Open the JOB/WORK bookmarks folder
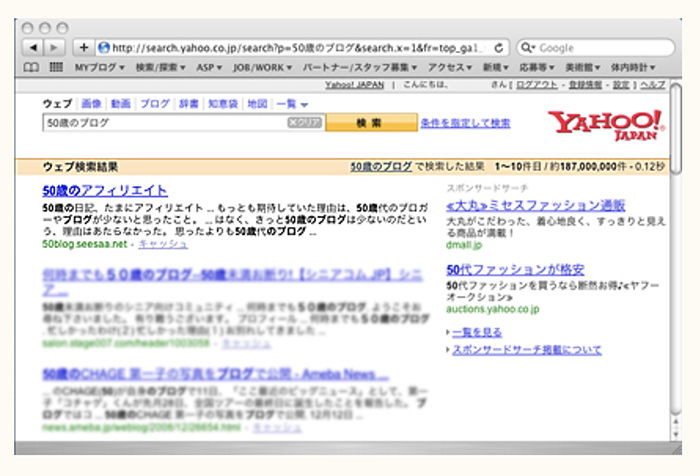700x476 pixels. click(x=262, y=67)
